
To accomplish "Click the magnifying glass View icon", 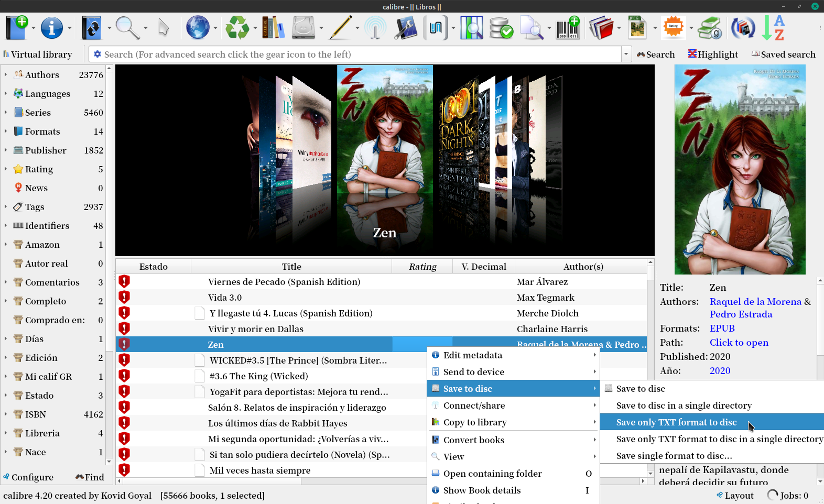I will point(127,28).
